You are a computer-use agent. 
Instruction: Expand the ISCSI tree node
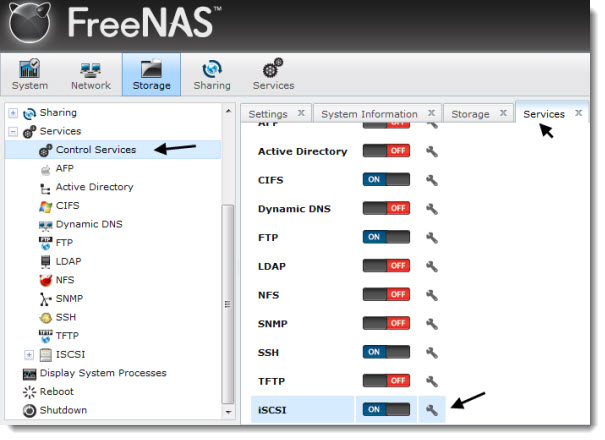29,355
